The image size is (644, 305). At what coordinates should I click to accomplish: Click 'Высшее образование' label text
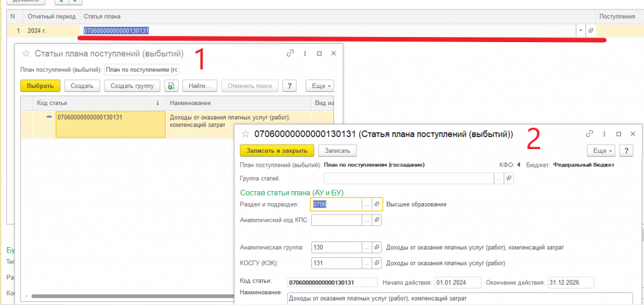click(416, 204)
